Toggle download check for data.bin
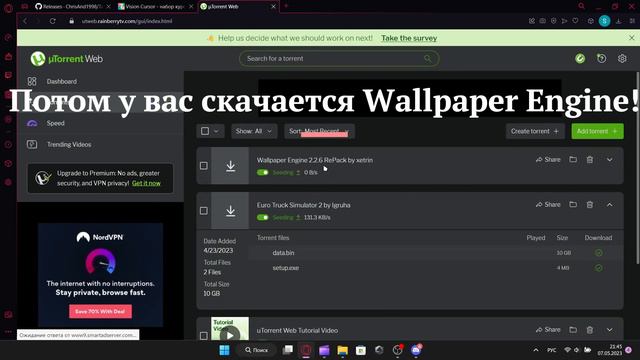This screenshot has height=360, width=640. click(598, 253)
